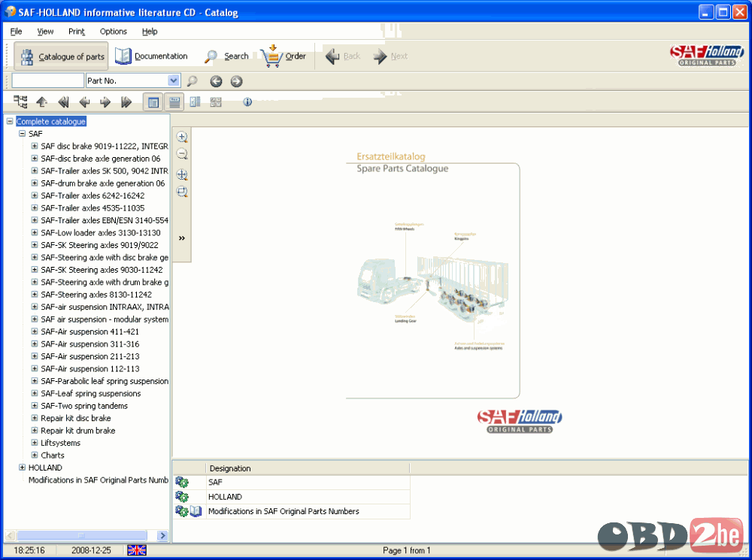The image size is (752, 560).
Task: Click the Next navigation button
Action: [x=390, y=56]
